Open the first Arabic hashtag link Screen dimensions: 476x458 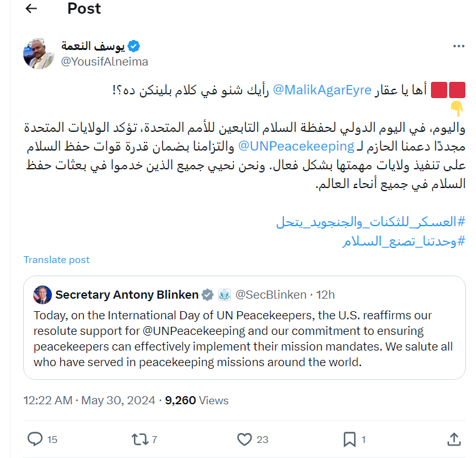370,222
